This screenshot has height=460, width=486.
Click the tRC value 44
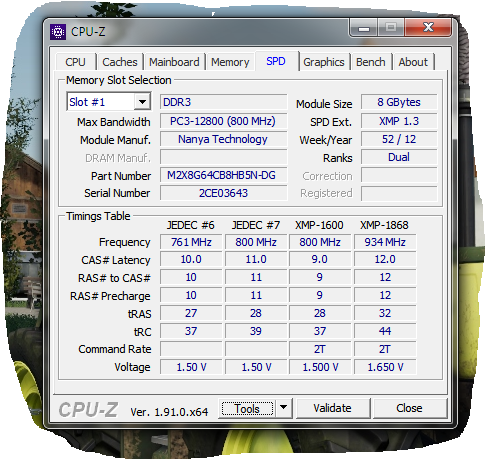click(385, 331)
